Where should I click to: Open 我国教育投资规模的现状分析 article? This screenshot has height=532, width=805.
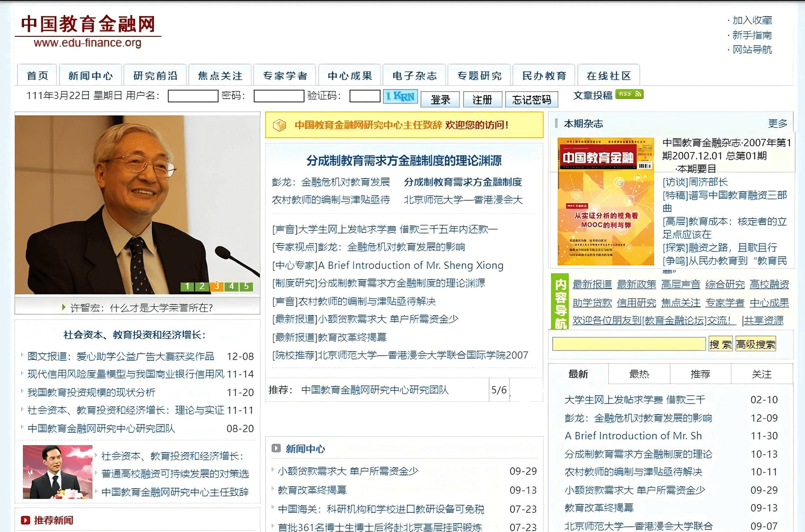click(x=91, y=393)
